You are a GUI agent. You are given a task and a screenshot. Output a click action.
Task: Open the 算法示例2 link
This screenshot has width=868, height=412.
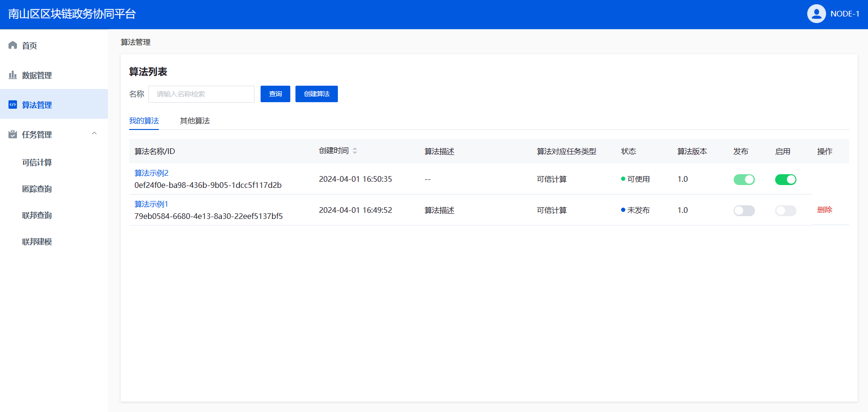coord(151,173)
